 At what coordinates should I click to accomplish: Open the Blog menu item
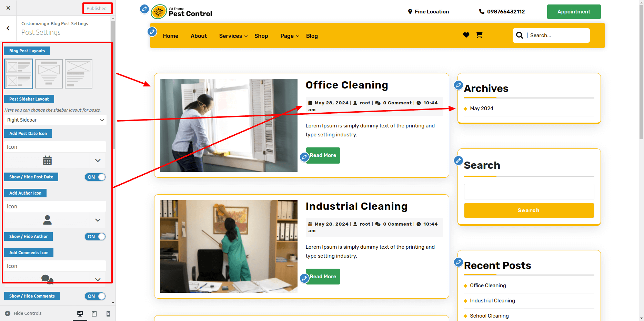point(312,36)
